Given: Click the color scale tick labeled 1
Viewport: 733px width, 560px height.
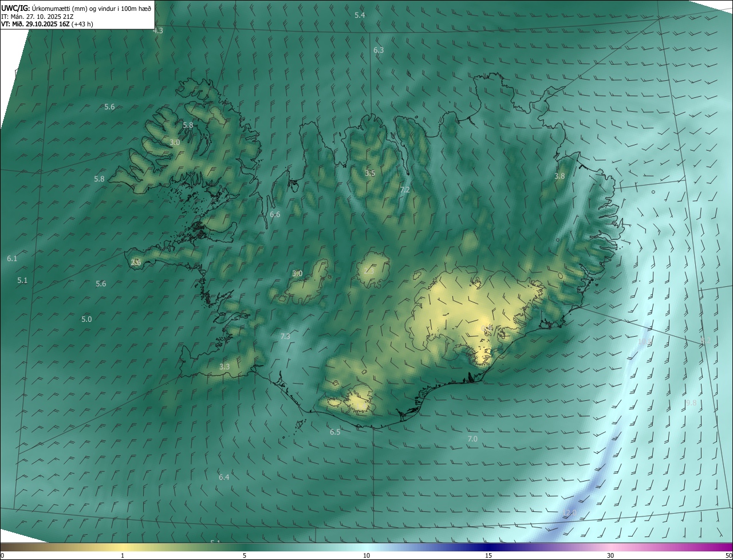Looking at the screenshot, I should pos(123,555).
